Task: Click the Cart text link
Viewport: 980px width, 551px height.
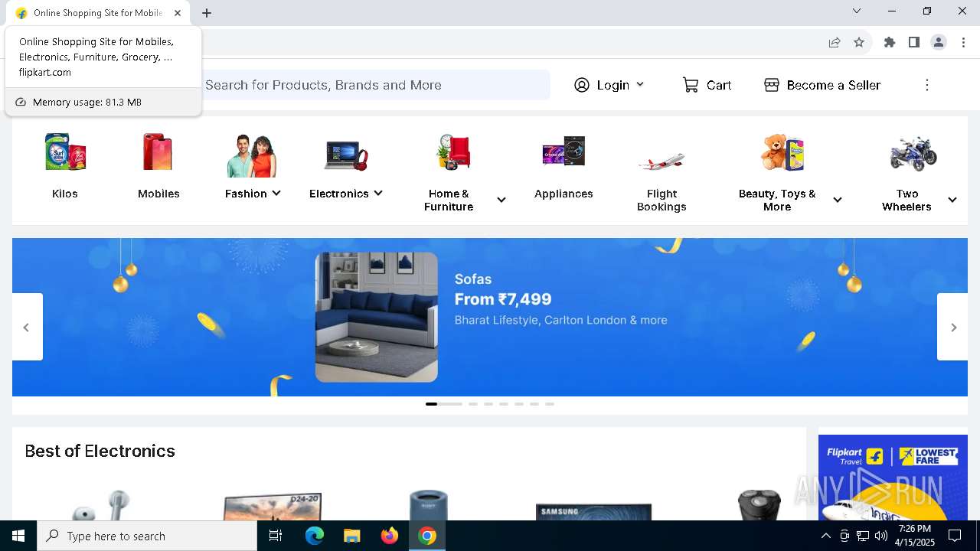Action: 719,85
